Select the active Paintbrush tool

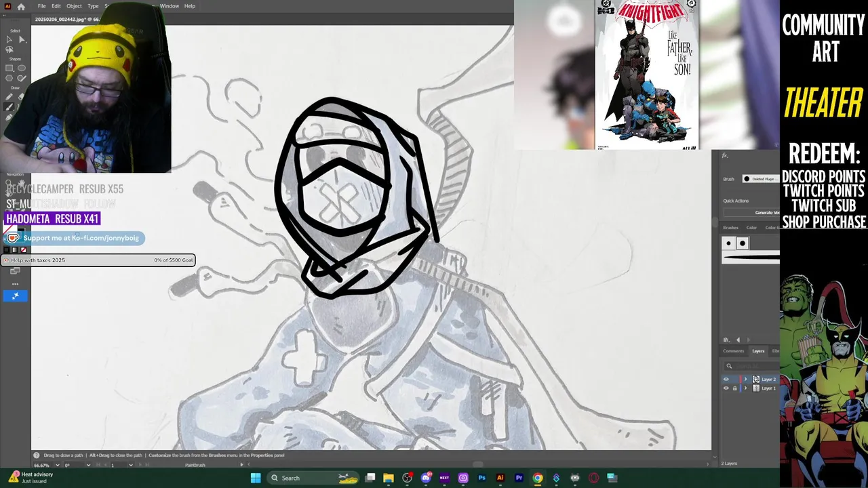9,107
